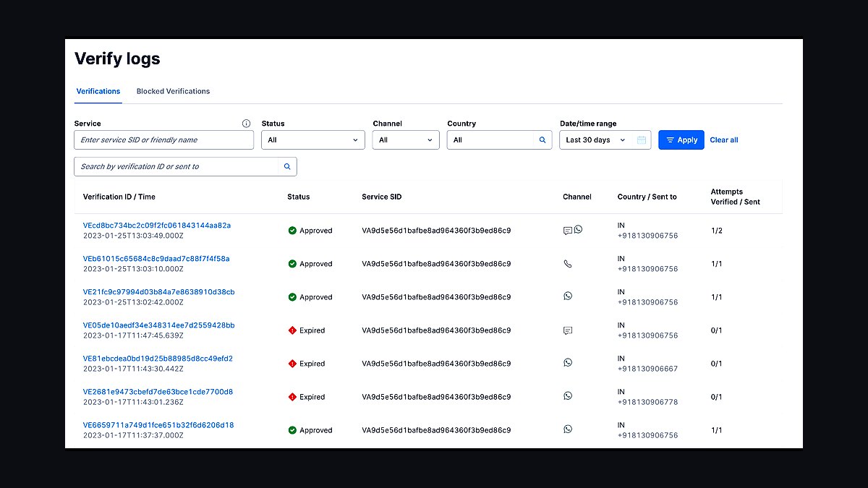Click SMS channel icon in VEcd8bc734 row
Image resolution: width=868 pixels, height=488 pixels.
coord(568,231)
